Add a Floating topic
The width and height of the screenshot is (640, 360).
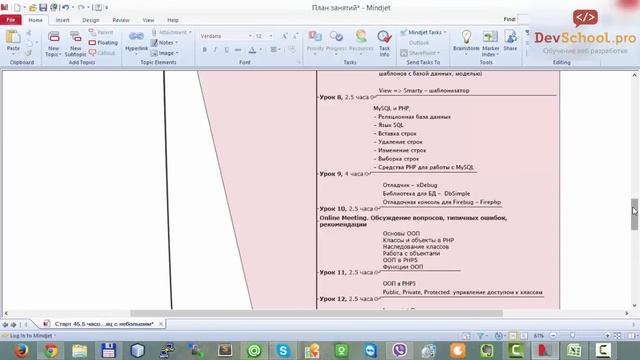[103, 42]
